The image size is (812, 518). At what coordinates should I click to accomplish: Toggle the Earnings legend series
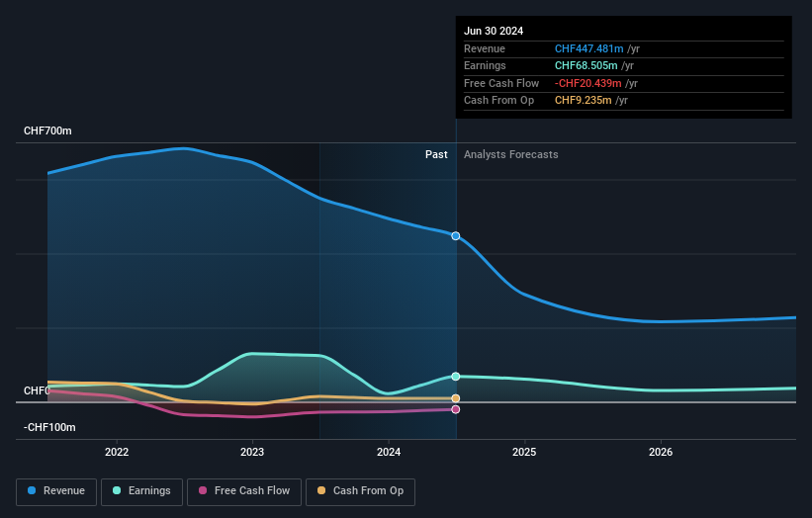click(141, 491)
